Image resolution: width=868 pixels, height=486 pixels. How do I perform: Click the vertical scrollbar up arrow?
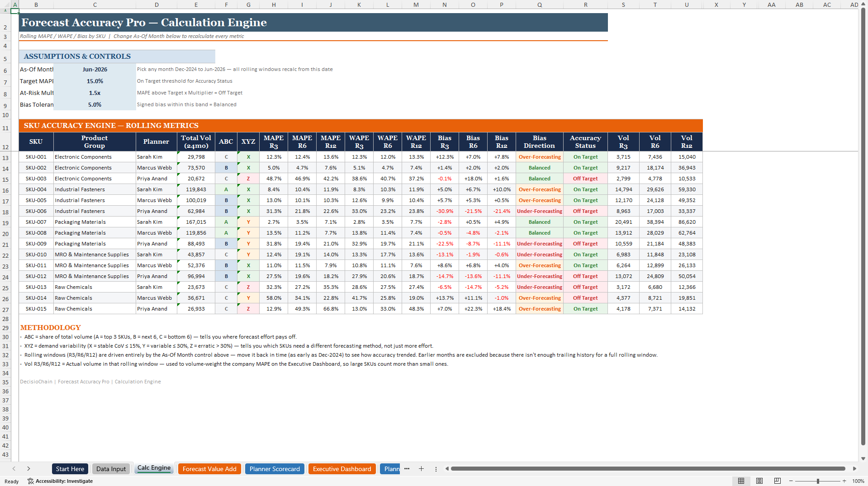point(863,4)
